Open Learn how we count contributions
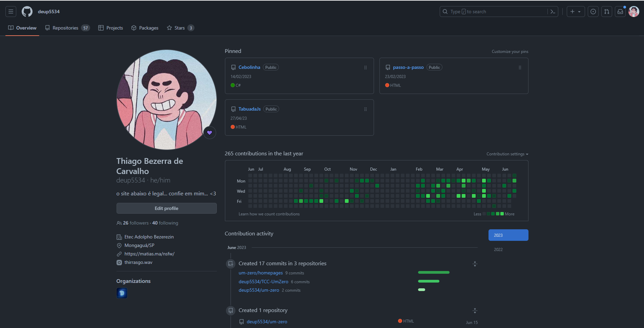This screenshot has width=644, height=328. tap(269, 214)
